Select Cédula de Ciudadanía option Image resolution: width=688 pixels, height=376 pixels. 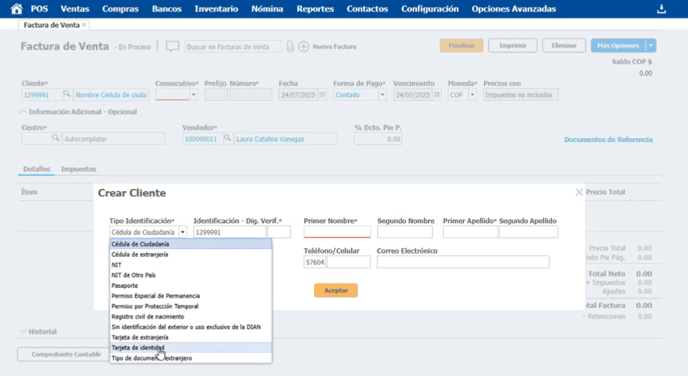pyautogui.click(x=190, y=244)
